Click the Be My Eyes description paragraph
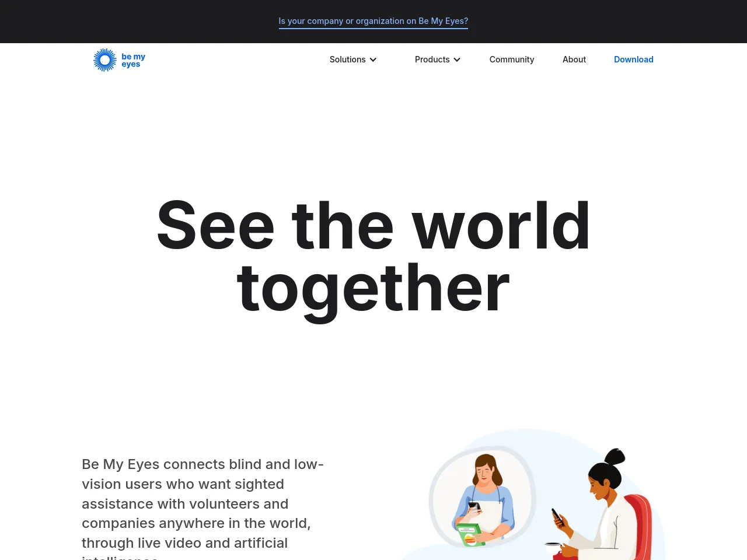The height and width of the screenshot is (560, 747). point(203,503)
